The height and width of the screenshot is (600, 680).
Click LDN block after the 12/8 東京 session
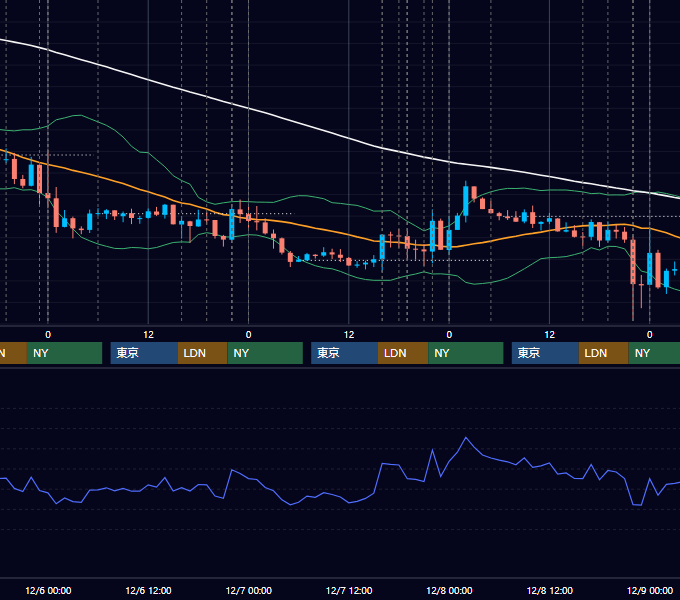[x=604, y=353]
